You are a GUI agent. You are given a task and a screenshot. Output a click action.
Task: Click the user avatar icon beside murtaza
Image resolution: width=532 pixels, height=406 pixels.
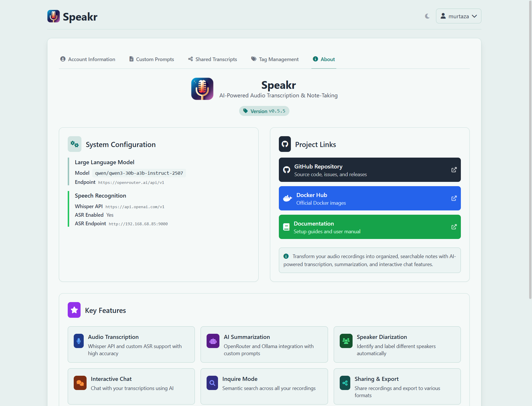pyautogui.click(x=443, y=16)
